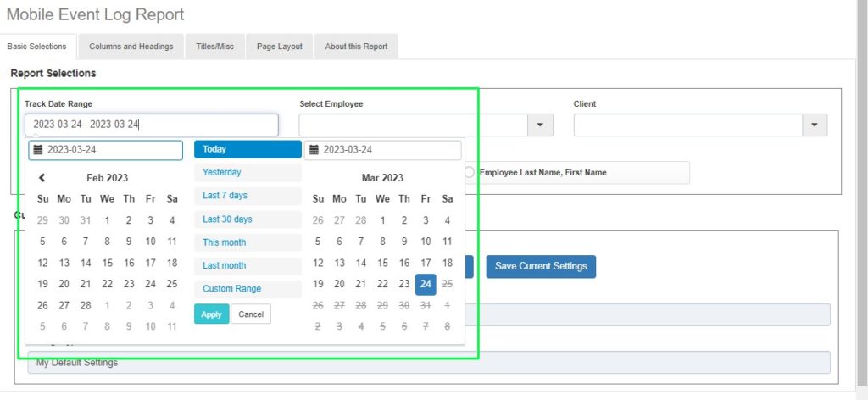The width and height of the screenshot is (868, 400).
Task: Cancel the date range picker
Action: [251, 314]
